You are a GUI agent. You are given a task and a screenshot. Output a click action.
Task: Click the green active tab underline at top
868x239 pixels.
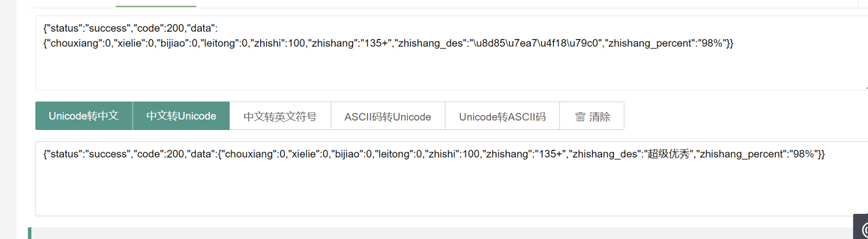click(156, 5)
